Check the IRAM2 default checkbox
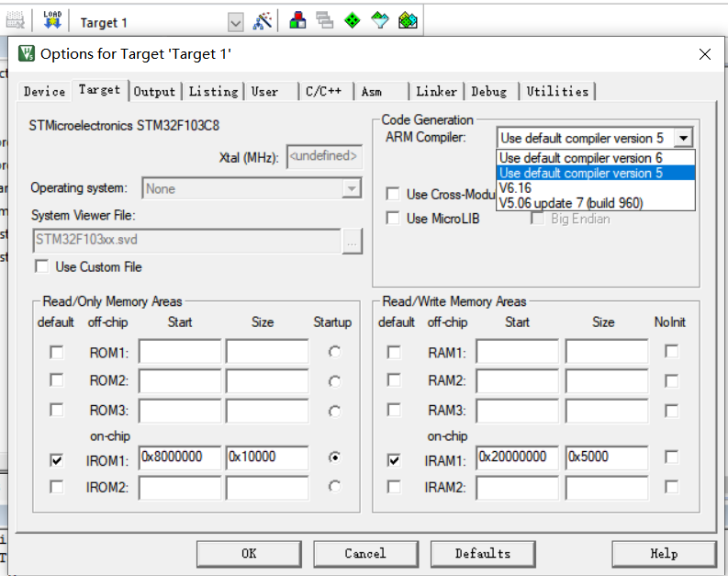Viewport: 728px width, 576px height. point(394,487)
